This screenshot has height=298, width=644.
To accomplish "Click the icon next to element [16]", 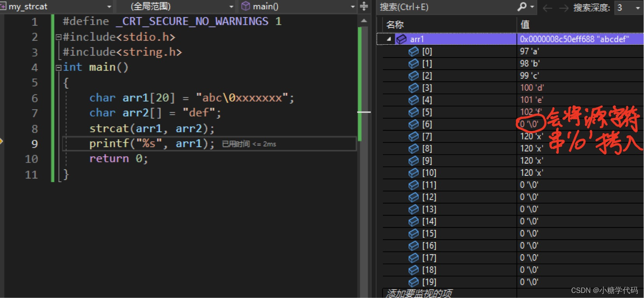I will coord(413,245).
